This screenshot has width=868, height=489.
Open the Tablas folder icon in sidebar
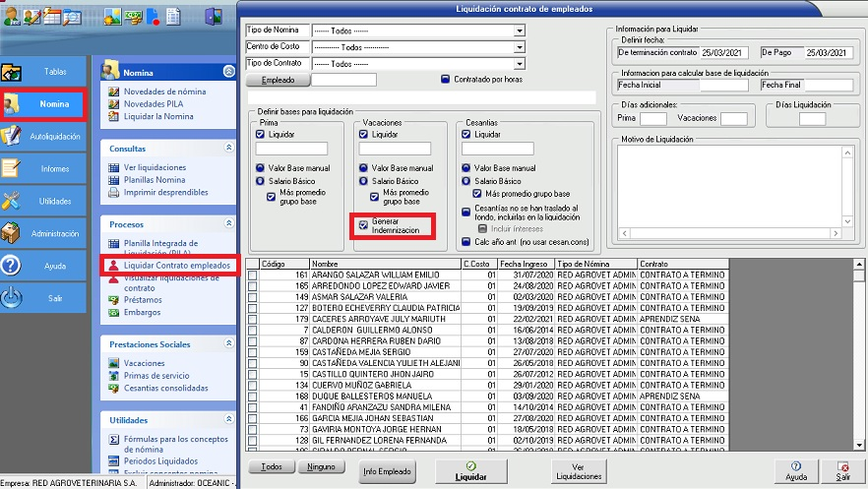coord(13,72)
